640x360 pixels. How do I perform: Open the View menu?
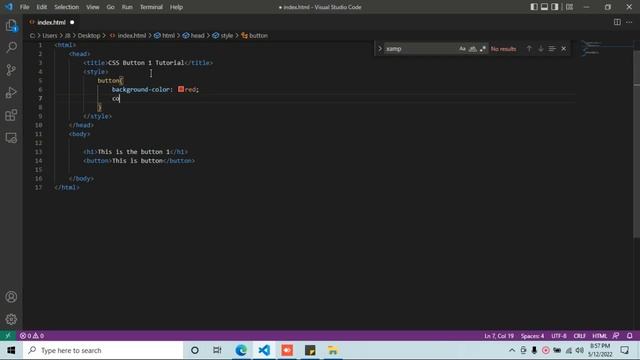(x=93, y=7)
